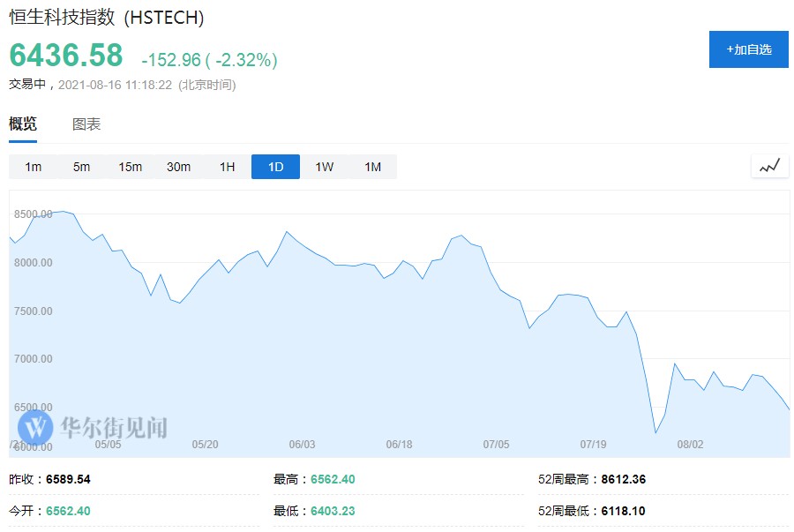Set chart to 1H interval
794x532 pixels.
tap(227, 167)
